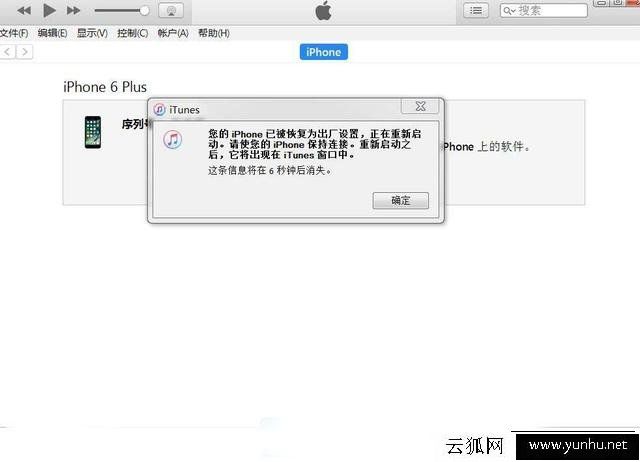Click the iTunes icon in dialog title bar
The width and height of the screenshot is (640, 462).
point(159,109)
